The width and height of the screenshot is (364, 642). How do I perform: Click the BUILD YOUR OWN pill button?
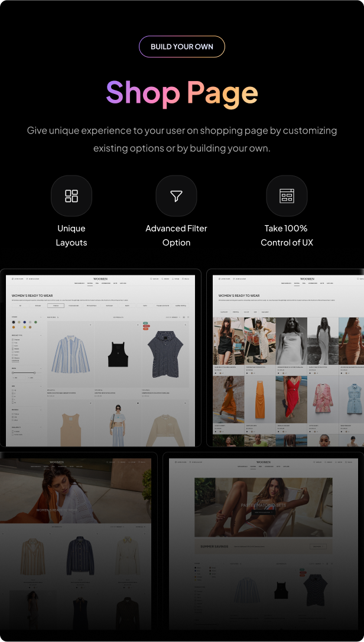pos(182,46)
